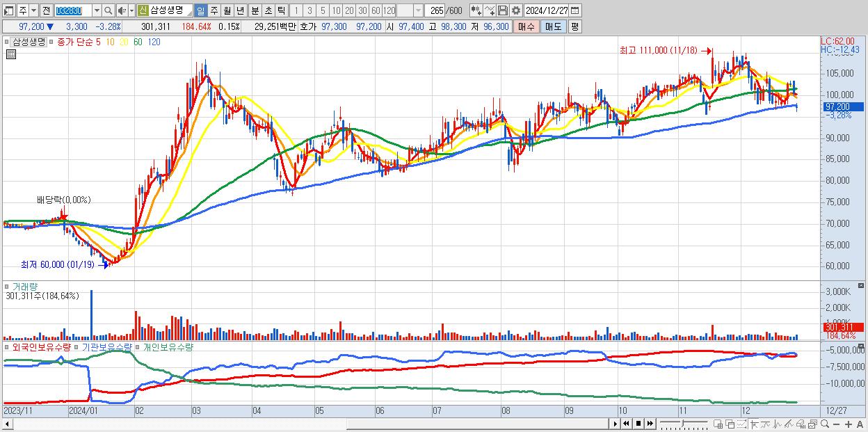This screenshot has width=868, height=432.
Task: Click the 외국인보유수량 indicator label
Action: click(x=40, y=346)
